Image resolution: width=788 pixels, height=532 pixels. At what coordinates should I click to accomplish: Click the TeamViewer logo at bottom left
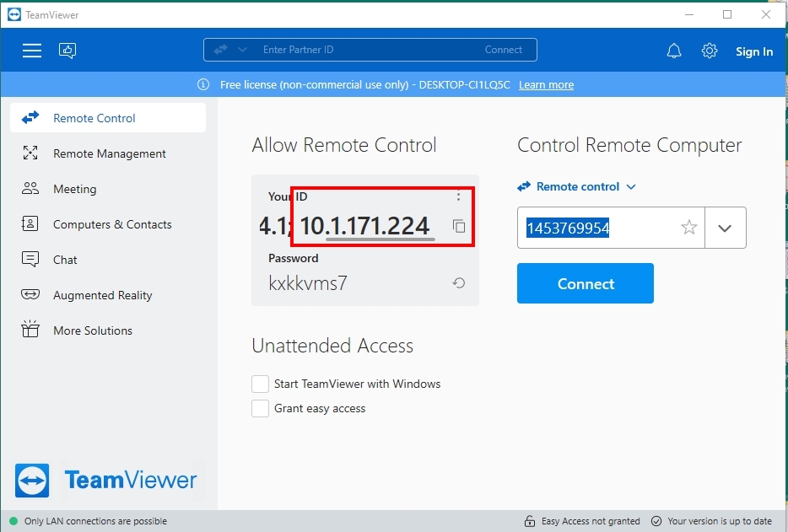click(x=106, y=481)
